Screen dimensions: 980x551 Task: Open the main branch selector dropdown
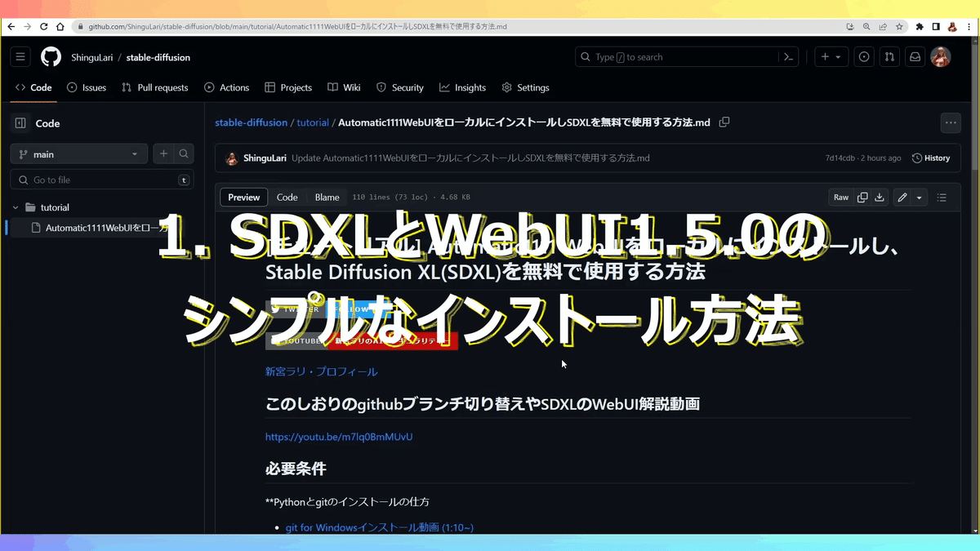pyautogui.click(x=78, y=153)
